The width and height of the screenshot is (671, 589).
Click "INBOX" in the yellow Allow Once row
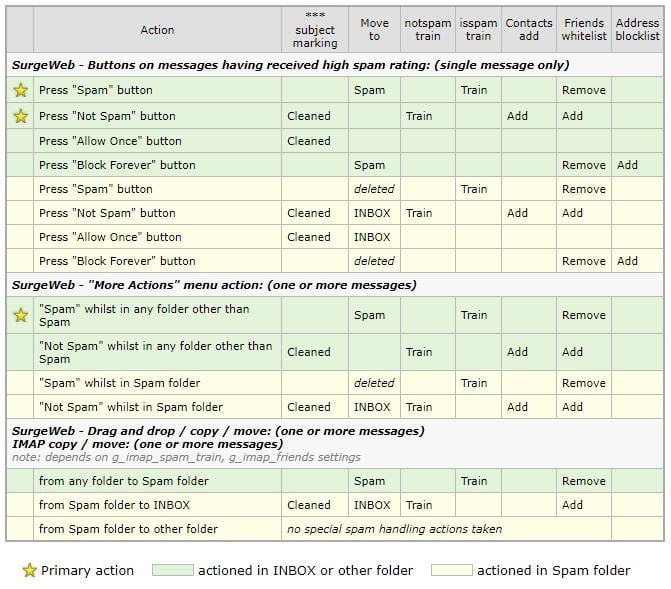tap(372, 237)
